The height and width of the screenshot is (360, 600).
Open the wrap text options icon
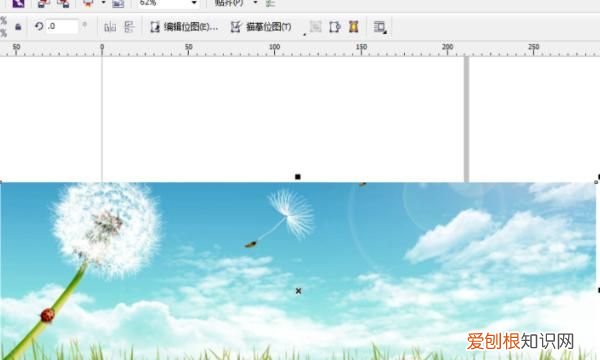click(x=380, y=27)
